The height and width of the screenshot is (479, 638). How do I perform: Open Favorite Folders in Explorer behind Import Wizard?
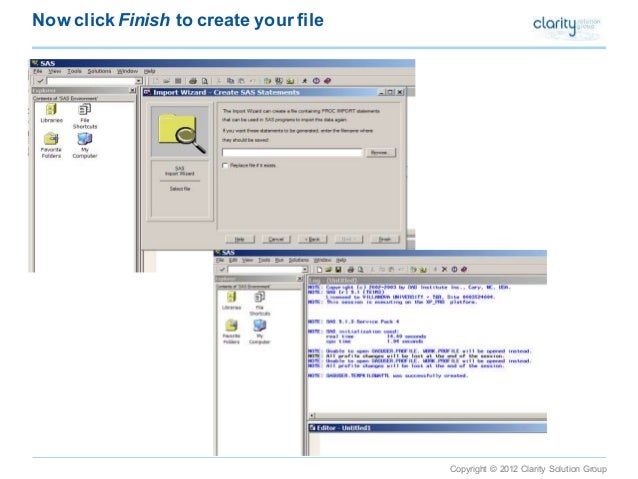[x=51, y=146]
